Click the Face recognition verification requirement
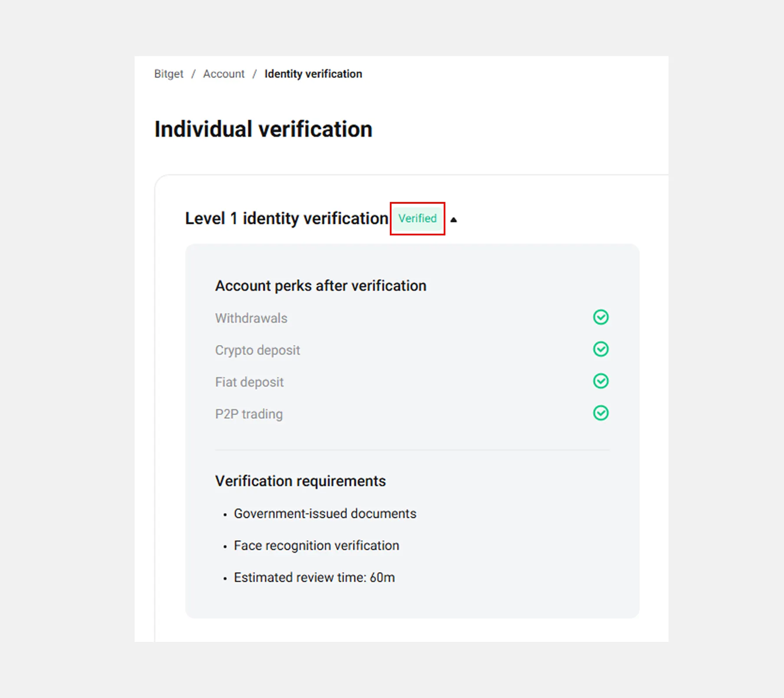This screenshot has width=784, height=698. coord(316,546)
